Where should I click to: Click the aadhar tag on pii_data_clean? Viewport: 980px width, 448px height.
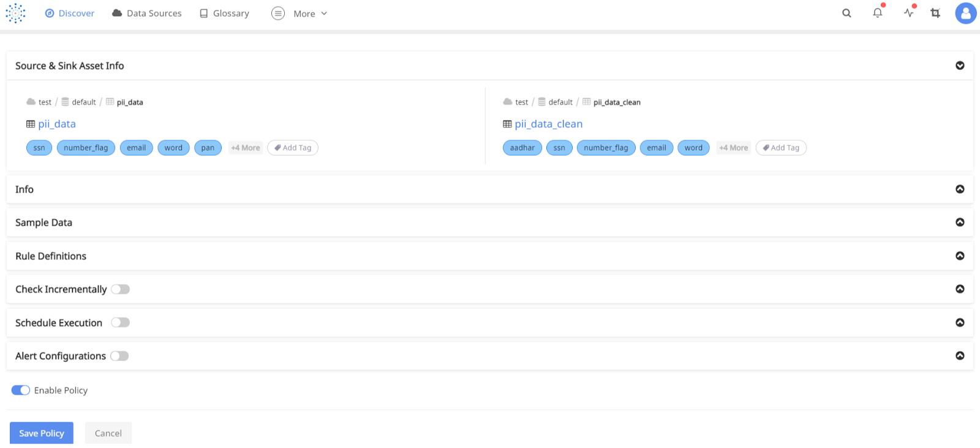coord(522,148)
